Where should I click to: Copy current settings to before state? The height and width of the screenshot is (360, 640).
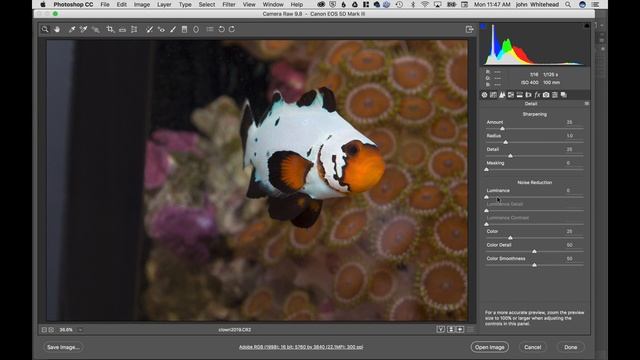pos(460,329)
